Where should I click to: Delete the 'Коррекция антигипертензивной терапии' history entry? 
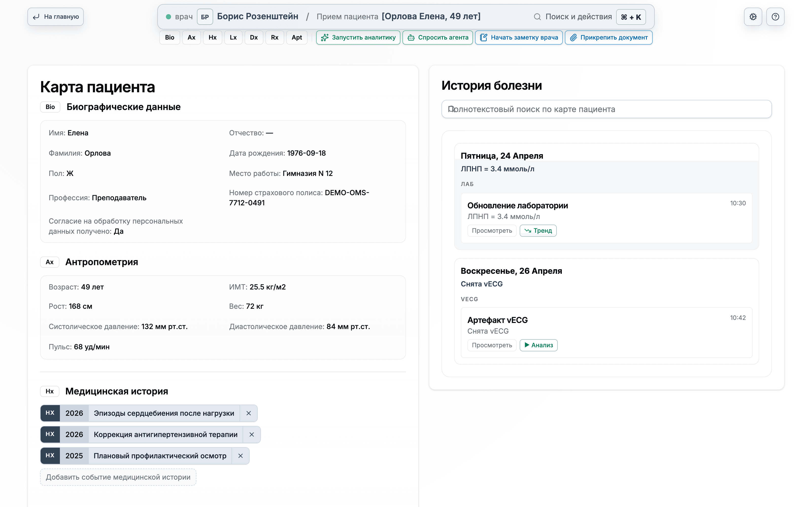(252, 434)
